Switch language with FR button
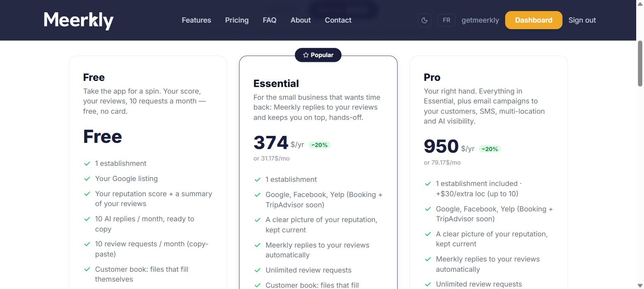Viewport: 644px width, 289px height. pyautogui.click(x=446, y=20)
